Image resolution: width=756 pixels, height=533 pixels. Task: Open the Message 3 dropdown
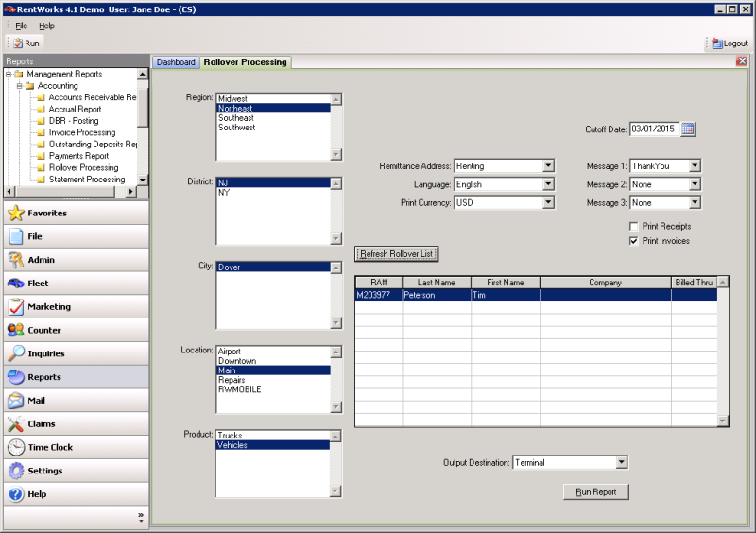coord(695,202)
